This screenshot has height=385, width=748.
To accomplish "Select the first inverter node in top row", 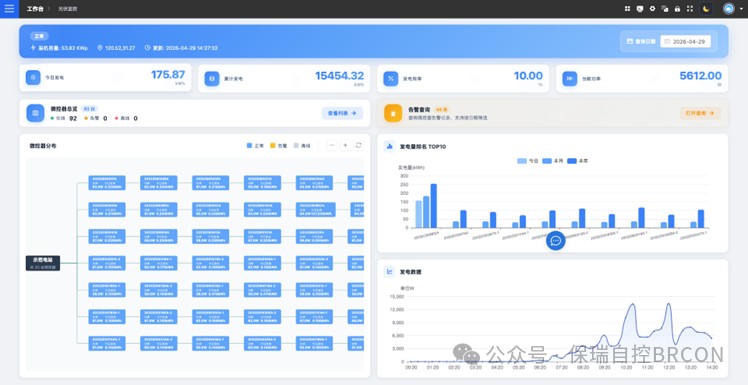I will point(107,183).
